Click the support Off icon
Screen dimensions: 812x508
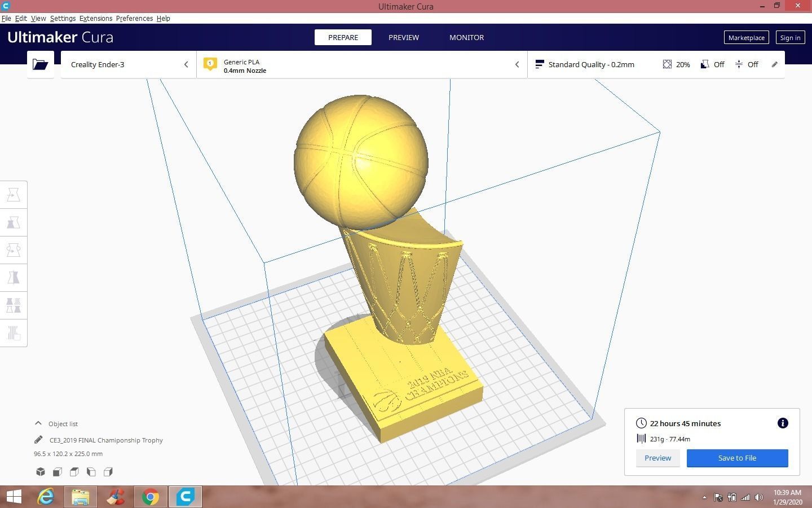[x=705, y=64]
